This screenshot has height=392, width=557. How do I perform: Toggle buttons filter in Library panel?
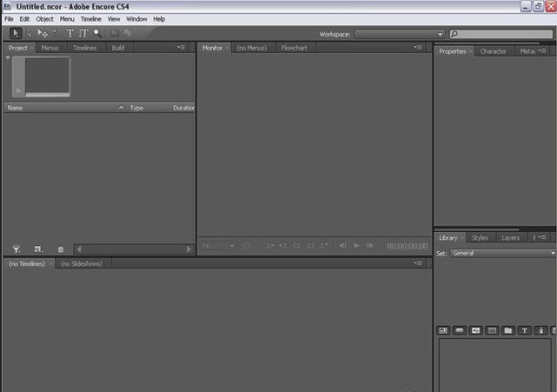click(460, 330)
